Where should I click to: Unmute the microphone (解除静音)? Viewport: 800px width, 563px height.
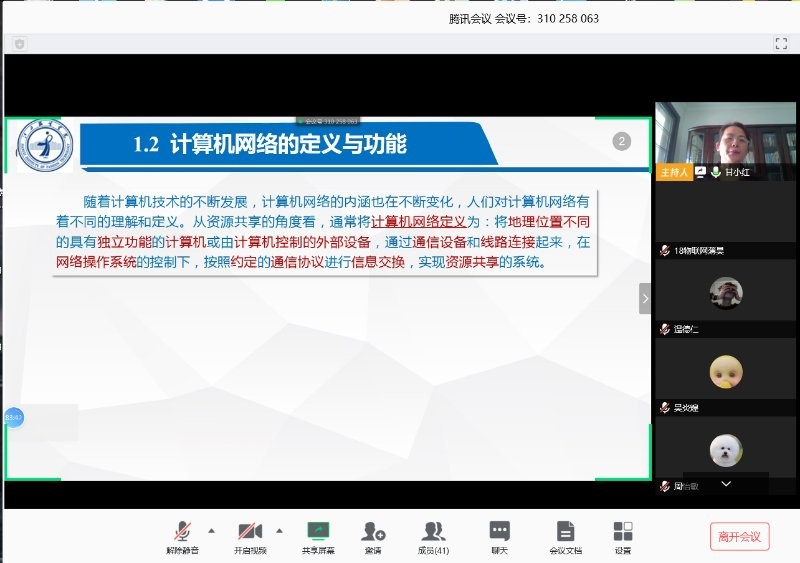(183, 532)
